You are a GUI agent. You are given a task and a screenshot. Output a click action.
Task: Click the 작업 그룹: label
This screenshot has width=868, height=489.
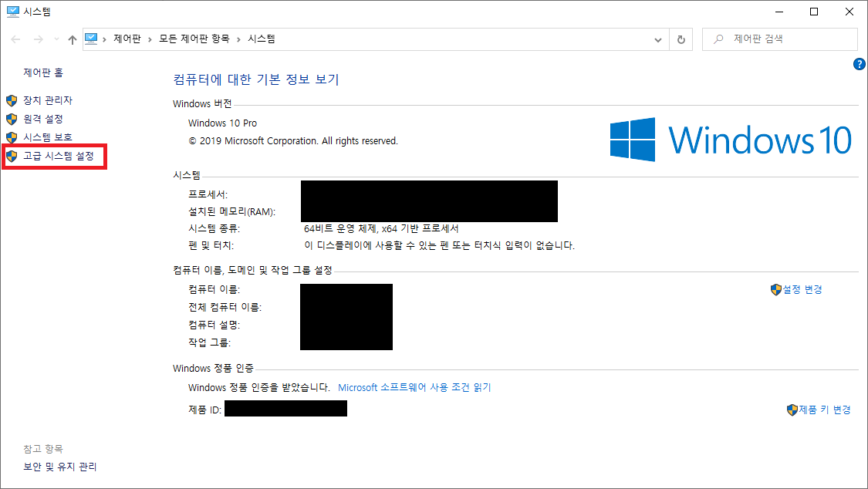[209, 342]
